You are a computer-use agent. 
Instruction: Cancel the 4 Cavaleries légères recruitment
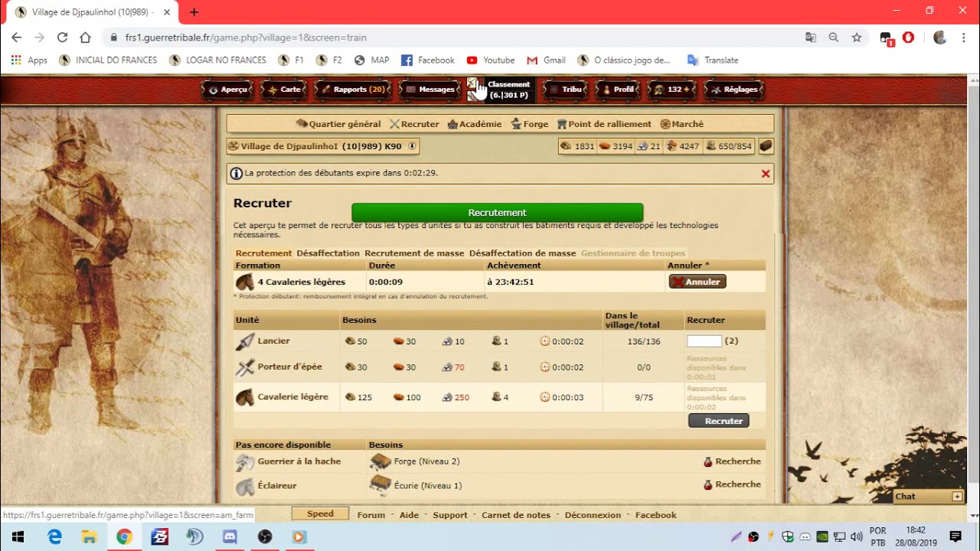[x=697, y=282]
